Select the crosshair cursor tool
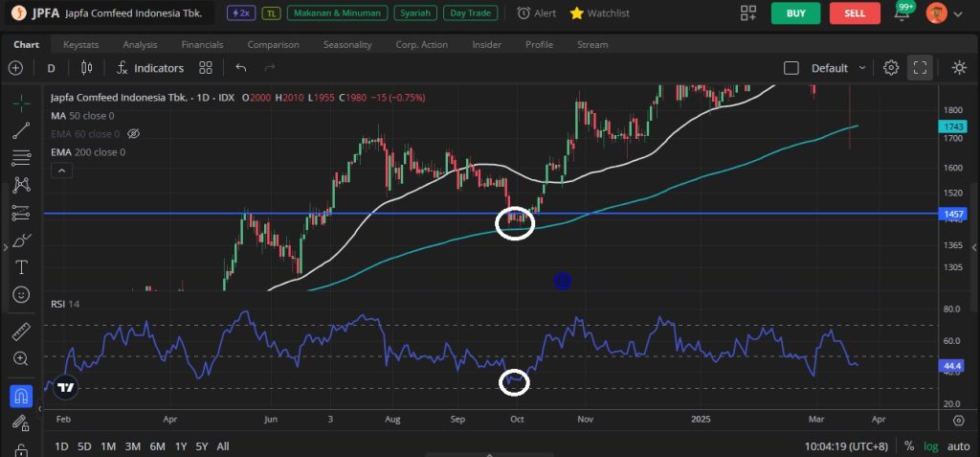 [21, 103]
